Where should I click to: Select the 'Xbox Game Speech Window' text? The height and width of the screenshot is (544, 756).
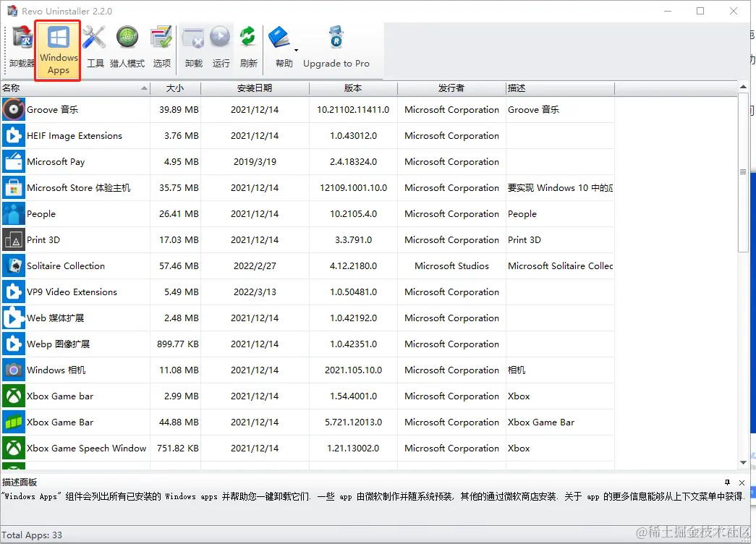pos(87,448)
